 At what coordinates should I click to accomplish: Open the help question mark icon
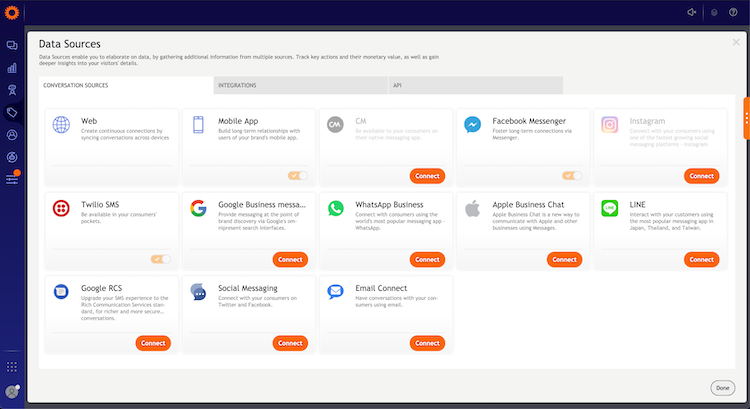click(733, 12)
